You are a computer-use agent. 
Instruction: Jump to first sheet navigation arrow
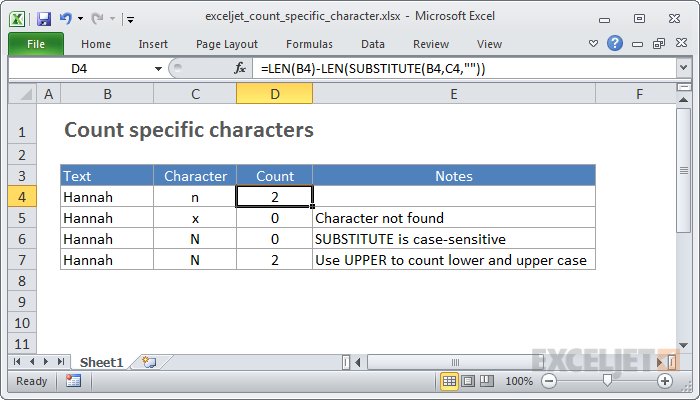click(x=16, y=361)
